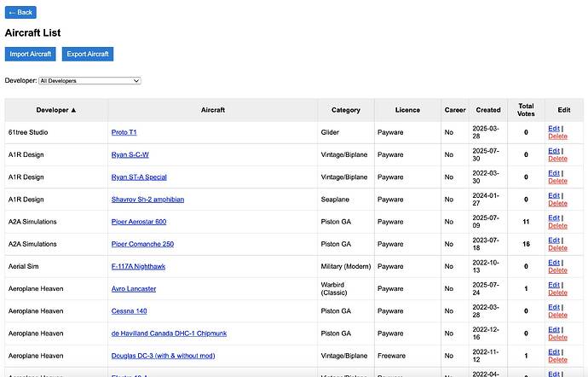Sort by the Category column header
The width and height of the screenshot is (588, 377).
point(345,110)
